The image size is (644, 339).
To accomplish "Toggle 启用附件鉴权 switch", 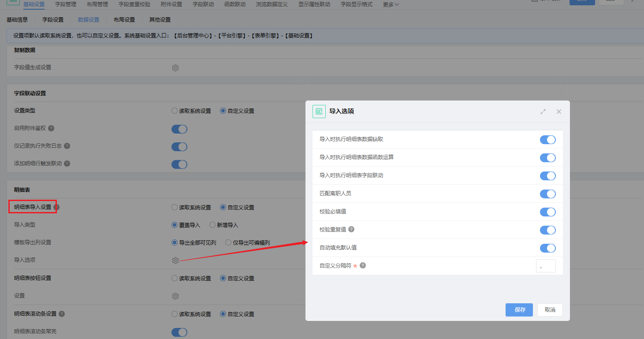I will (179, 129).
